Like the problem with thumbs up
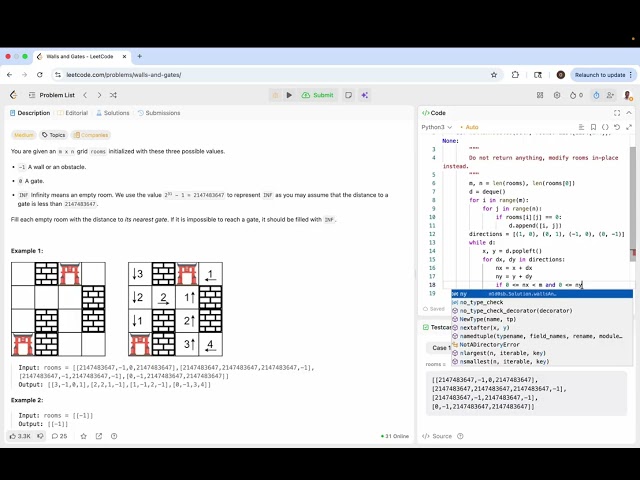The height and width of the screenshot is (480, 640). tap(20, 436)
